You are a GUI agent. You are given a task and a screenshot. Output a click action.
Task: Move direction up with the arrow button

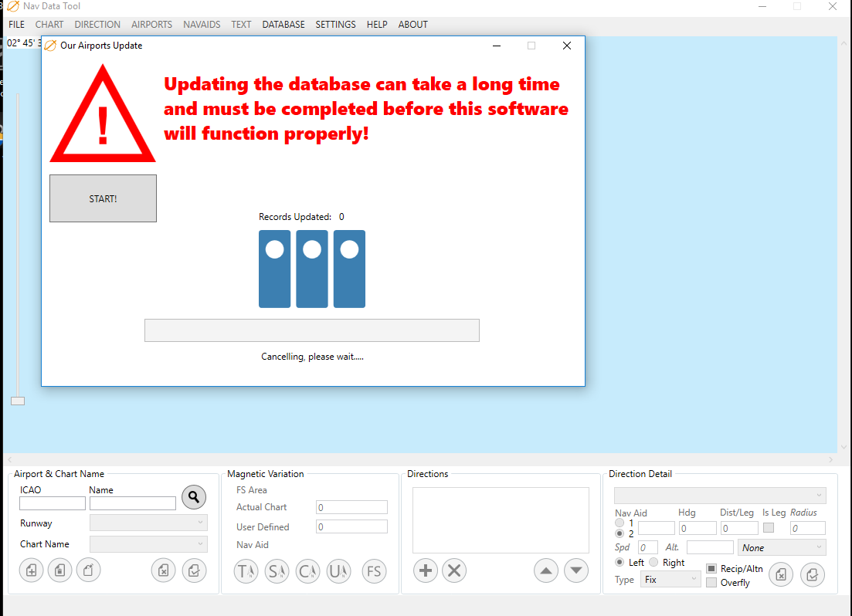click(546, 571)
